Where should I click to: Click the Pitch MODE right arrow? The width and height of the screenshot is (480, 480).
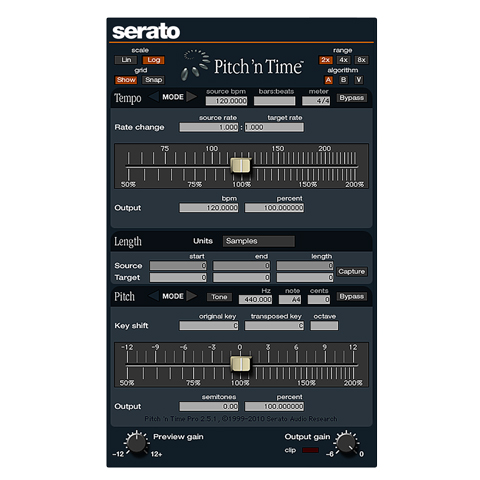click(192, 296)
